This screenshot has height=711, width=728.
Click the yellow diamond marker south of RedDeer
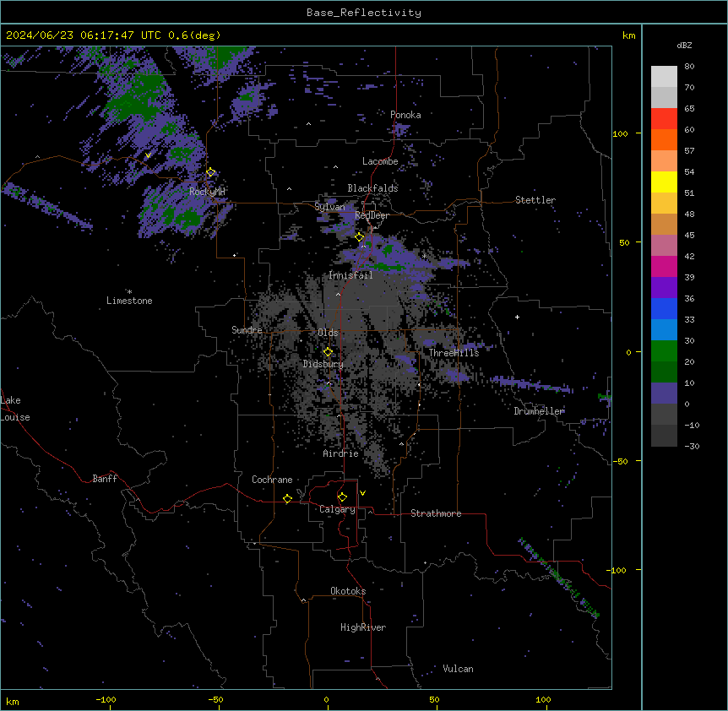(360, 237)
